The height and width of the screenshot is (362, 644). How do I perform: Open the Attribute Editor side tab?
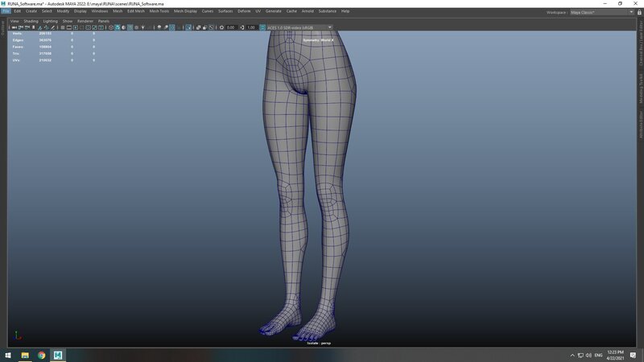[x=641, y=125]
